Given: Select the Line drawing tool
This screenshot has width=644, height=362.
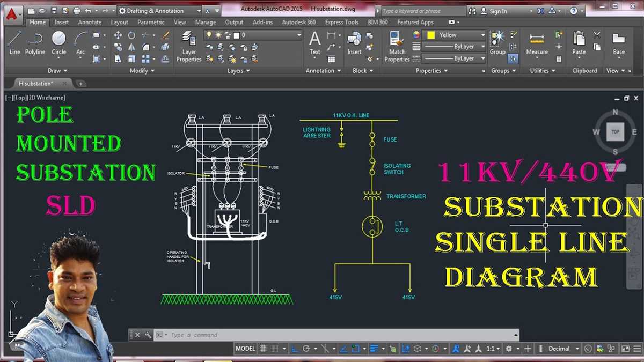Looking at the screenshot, I should click(x=14, y=43).
